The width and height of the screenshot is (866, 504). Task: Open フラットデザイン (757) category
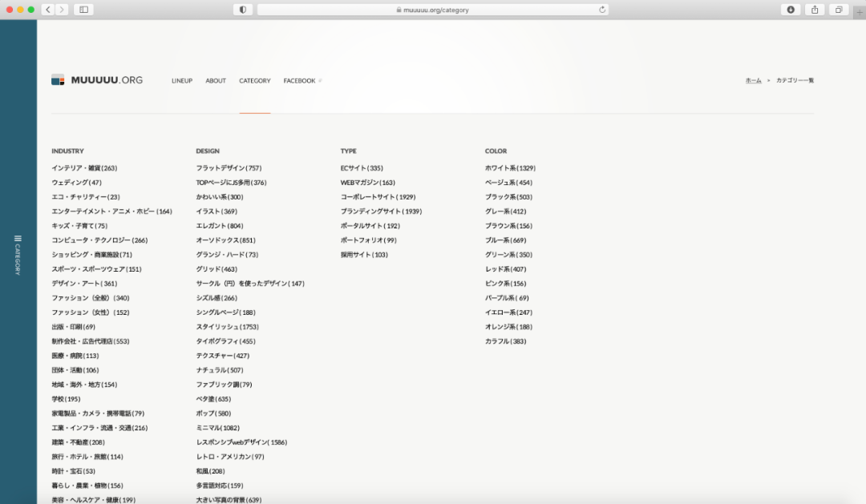[229, 168]
